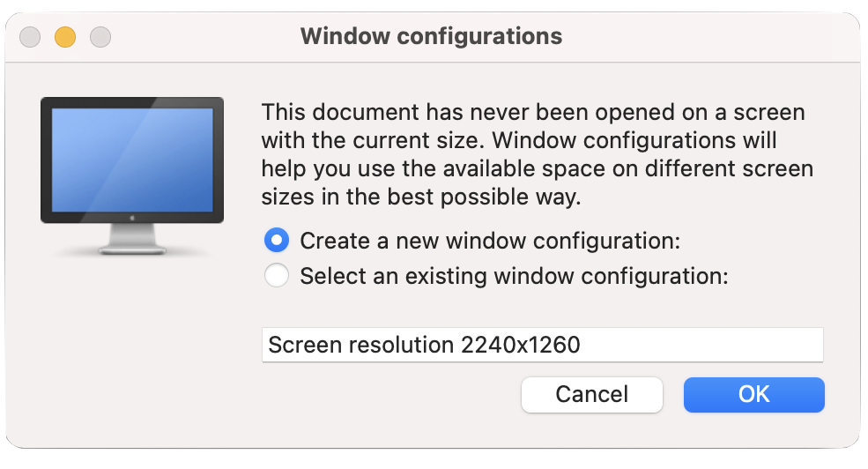Viewport: 868px width, 469px height.
Task: Click the 'Window configurations' title text
Action: 431,36
